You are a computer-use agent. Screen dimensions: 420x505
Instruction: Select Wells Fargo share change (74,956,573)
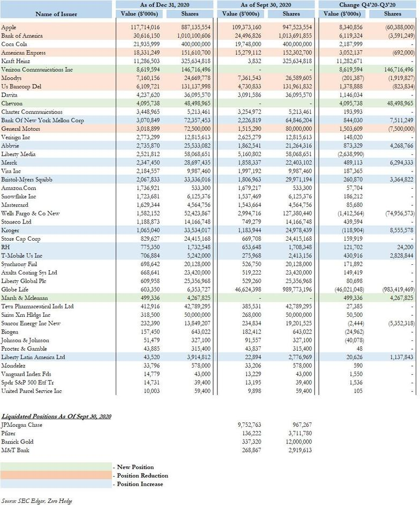[400, 213]
